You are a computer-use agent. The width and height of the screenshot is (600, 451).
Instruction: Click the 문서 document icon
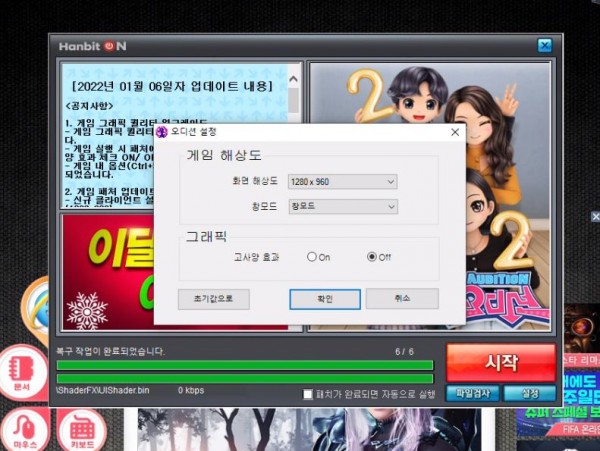pos(22,372)
